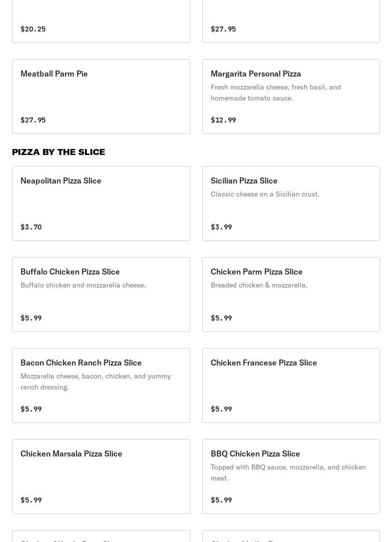392x542 pixels.
Task: Click the "Breaded chicken & mozzarella" description
Action: [x=259, y=285]
